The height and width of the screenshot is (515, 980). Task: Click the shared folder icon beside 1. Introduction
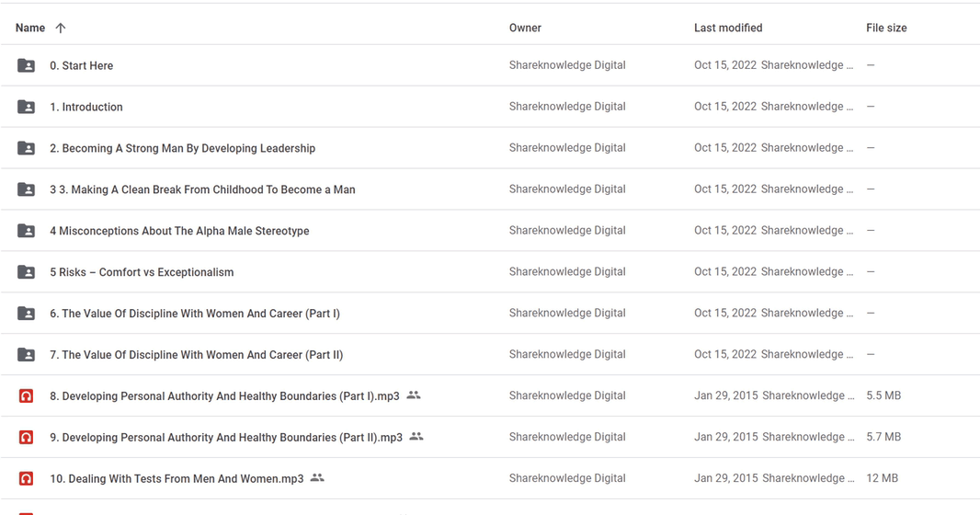coord(26,107)
